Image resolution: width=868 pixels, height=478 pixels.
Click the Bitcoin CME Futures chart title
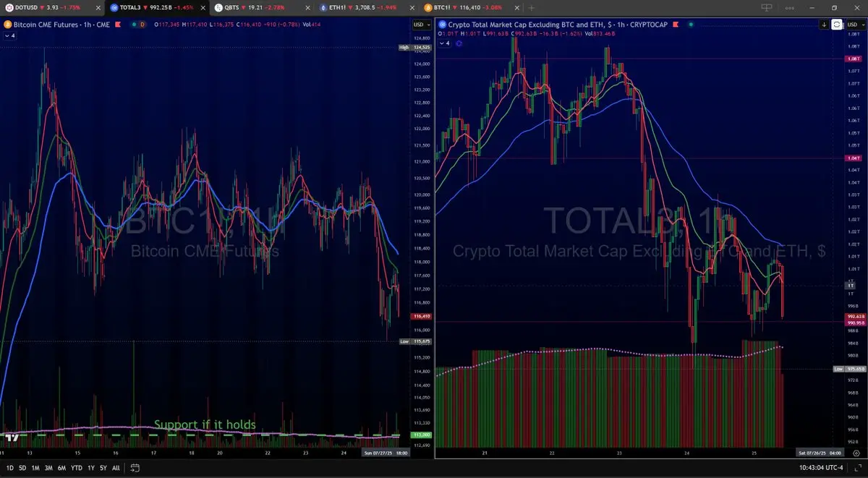tap(61, 25)
